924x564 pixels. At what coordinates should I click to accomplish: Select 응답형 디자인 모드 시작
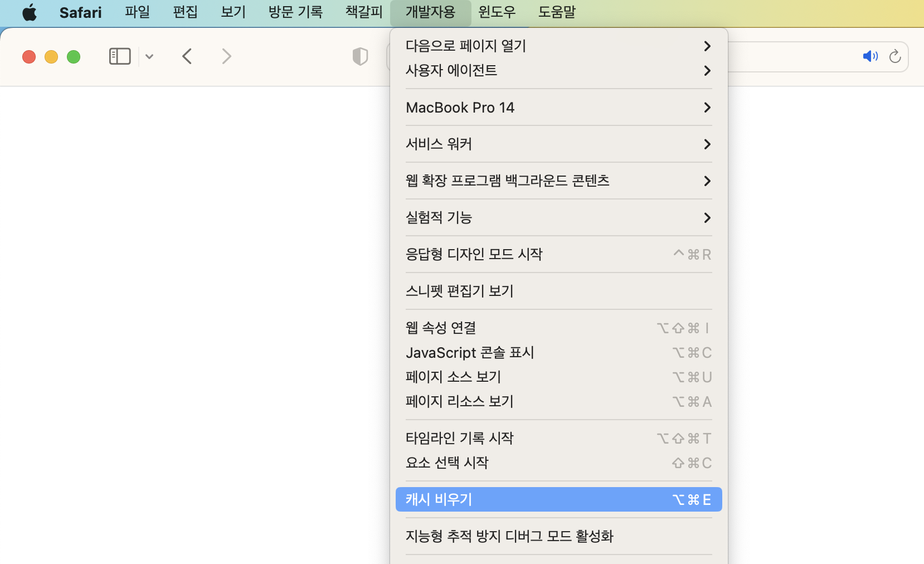pos(558,254)
